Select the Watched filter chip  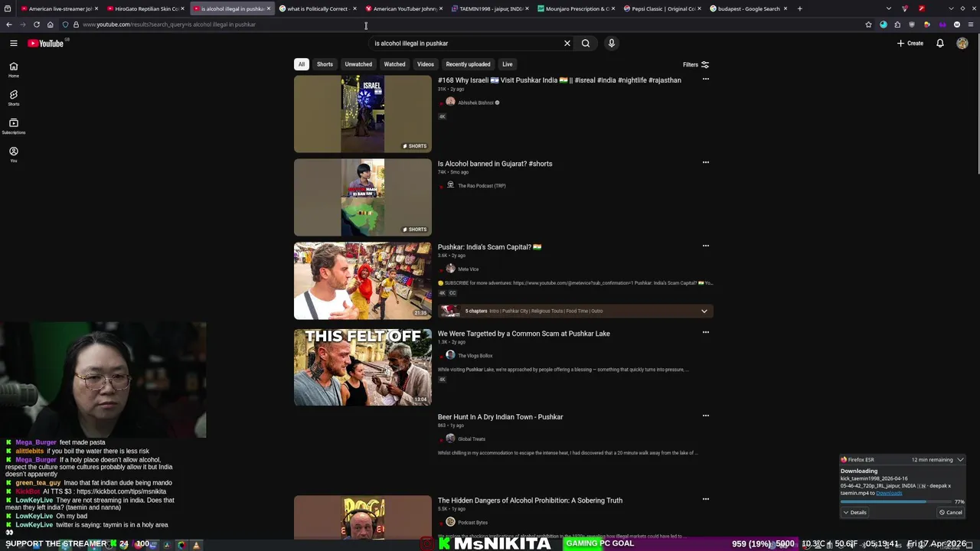click(394, 64)
